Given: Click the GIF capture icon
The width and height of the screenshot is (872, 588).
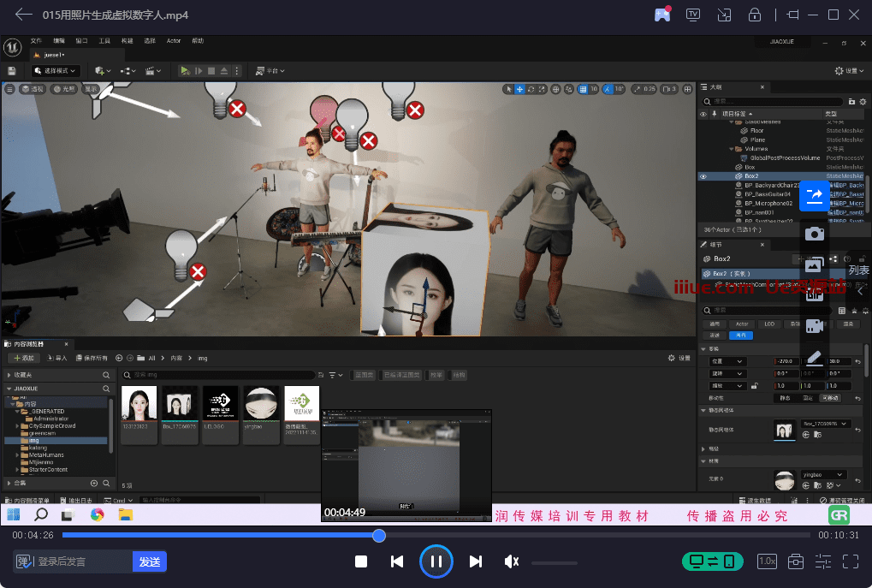Looking at the screenshot, I should pyautogui.click(x=814, y=294).
